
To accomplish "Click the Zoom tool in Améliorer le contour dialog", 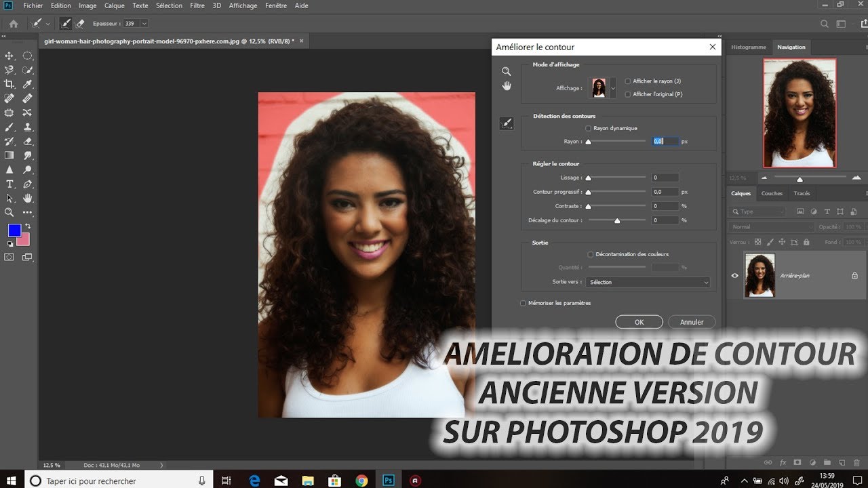I will (506, 71).
